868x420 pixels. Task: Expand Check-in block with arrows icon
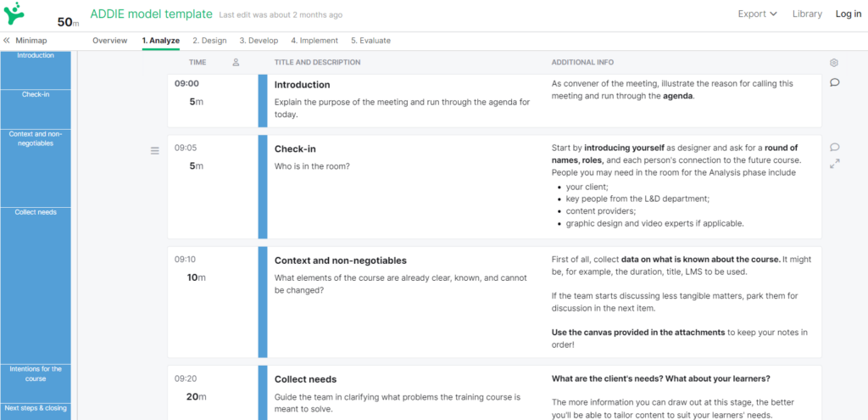tap(835, 164)
